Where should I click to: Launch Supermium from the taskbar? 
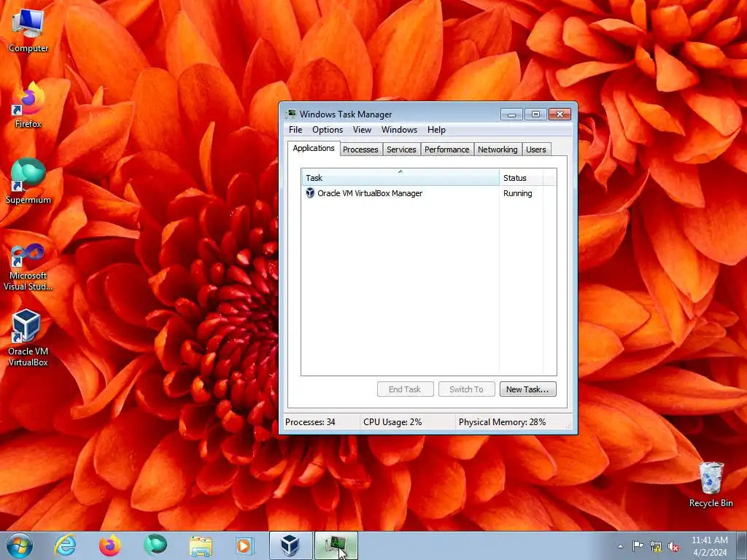point(155,545)
